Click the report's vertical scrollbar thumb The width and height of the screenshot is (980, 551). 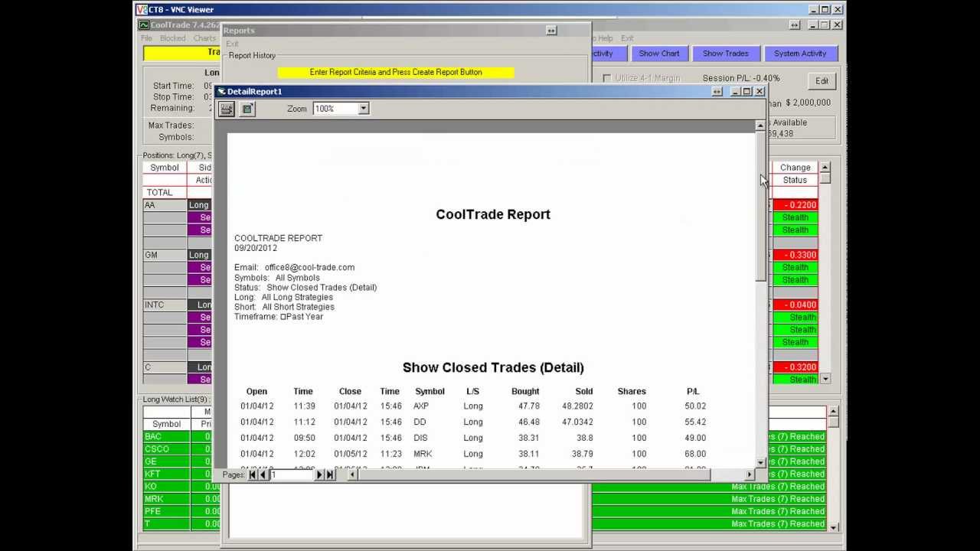[760, 205]
